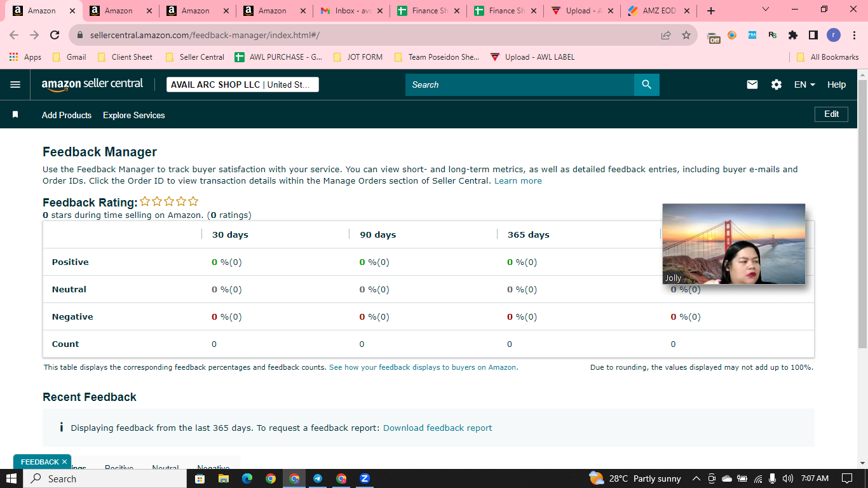This screenshot has width=868, height=488.
Task: Open the AVAIL ARC SHOP LLC account switcher
Action: [x=243, y=85]
